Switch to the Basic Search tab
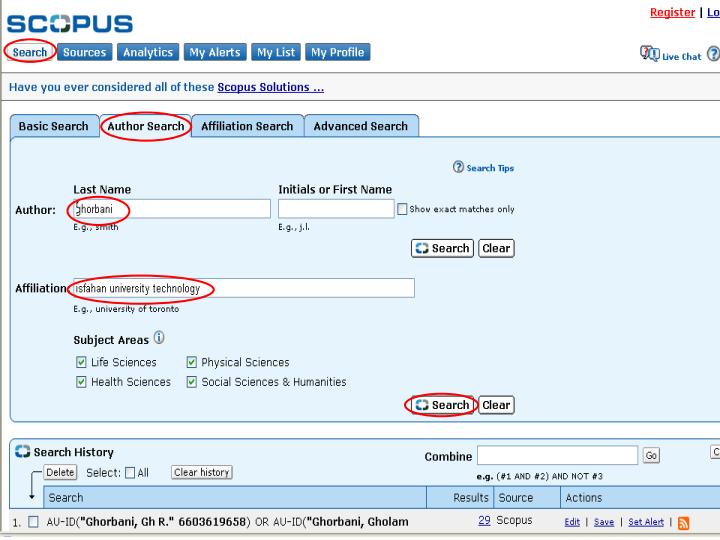The width and height of the screenshot is (720, 540). click(54, 126)
